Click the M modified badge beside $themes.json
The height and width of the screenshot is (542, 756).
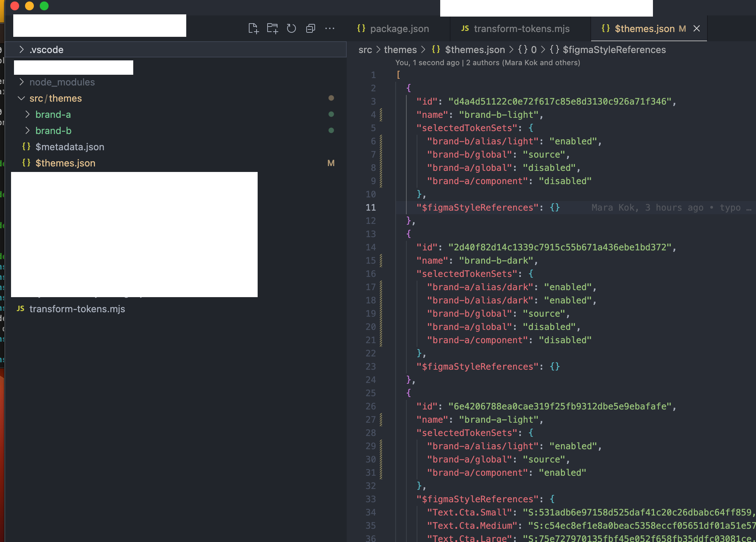[x=331, y=163]
